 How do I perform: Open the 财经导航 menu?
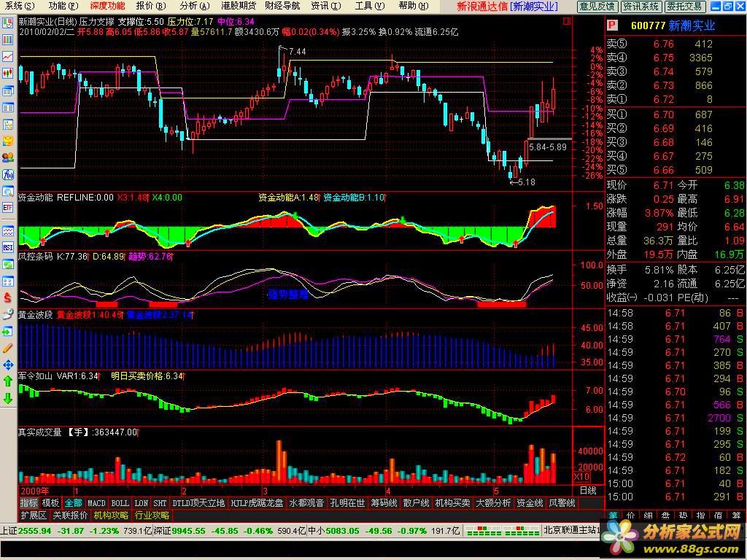[282, 6]
